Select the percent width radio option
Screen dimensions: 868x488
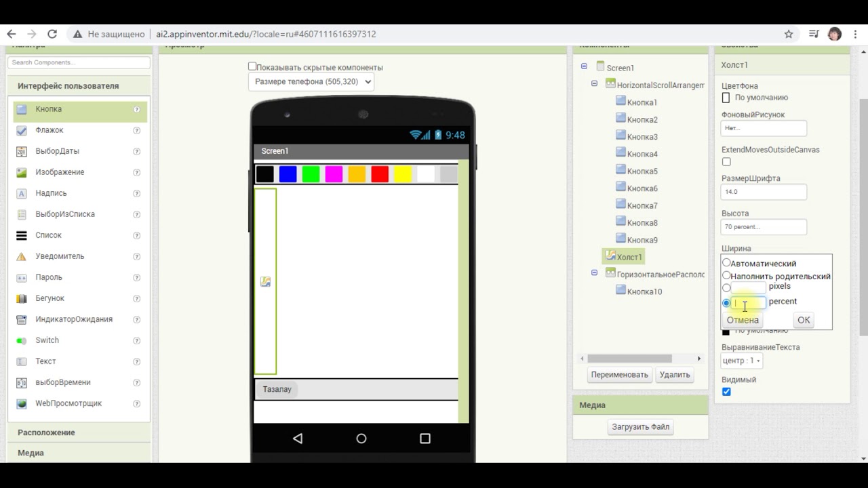(x=726, y=303)
